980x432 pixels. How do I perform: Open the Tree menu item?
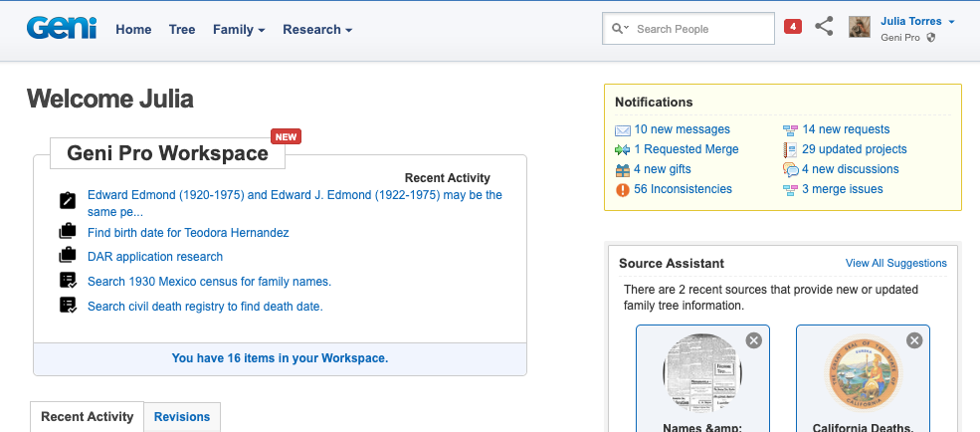[x=182, y=30]
